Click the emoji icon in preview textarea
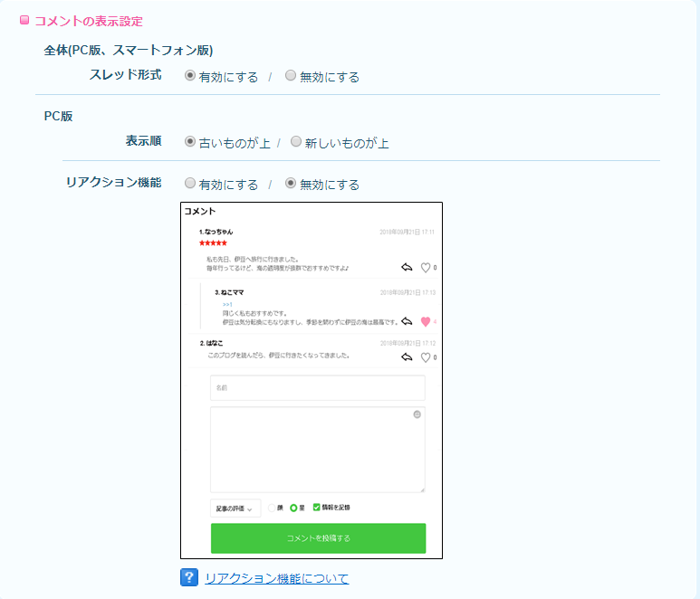This screenshot has width=700, height=599. (x=417, y=414)
